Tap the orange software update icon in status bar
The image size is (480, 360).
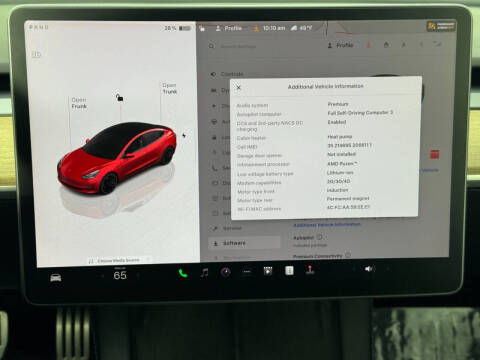256,29
